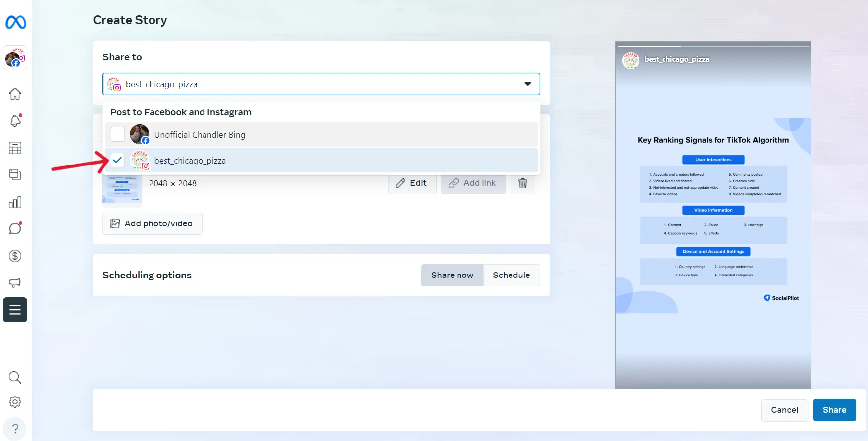Open the Planner calendar grid icon
Screen dimensions: 868x441
pos(15,148)
